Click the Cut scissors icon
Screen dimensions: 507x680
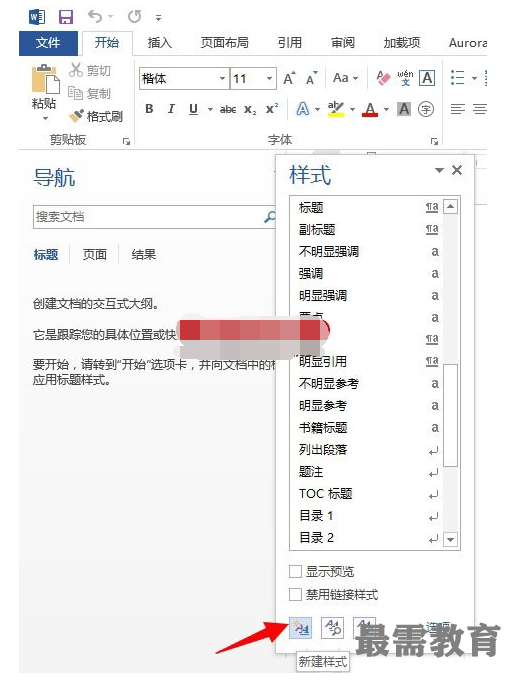click(75, 70)
